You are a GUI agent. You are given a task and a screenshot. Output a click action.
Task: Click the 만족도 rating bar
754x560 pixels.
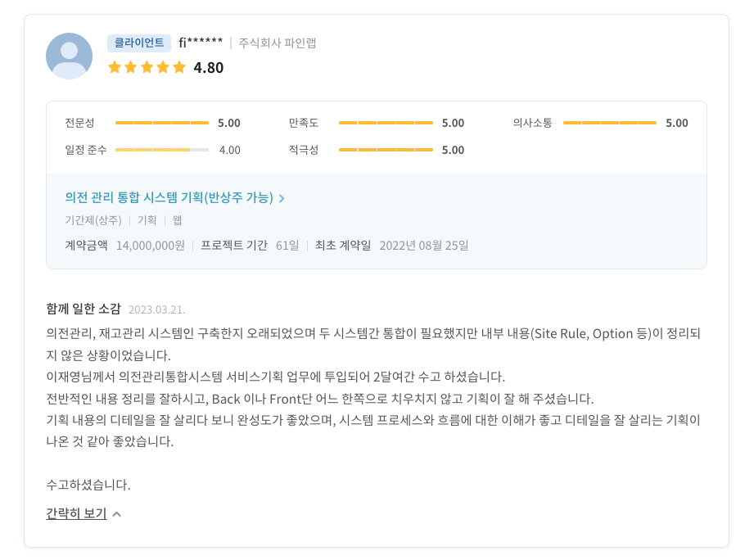point(386,123)
